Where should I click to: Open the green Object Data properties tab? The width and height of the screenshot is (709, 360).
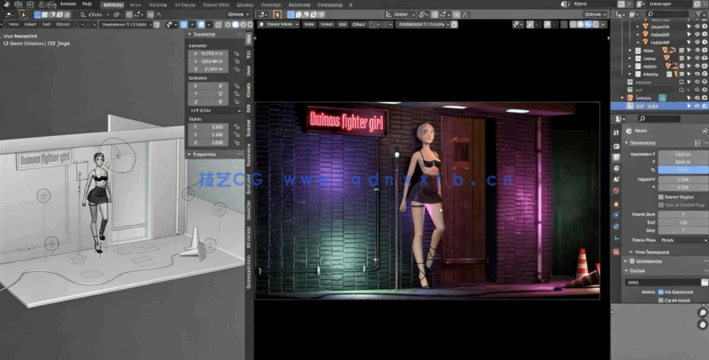616,238
